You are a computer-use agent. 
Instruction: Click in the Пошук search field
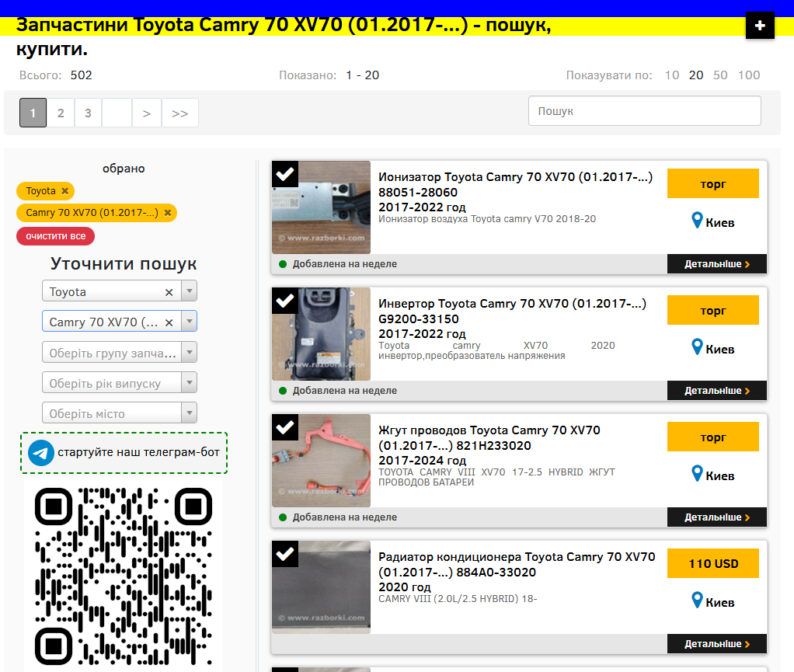click(x=645, y=111)
